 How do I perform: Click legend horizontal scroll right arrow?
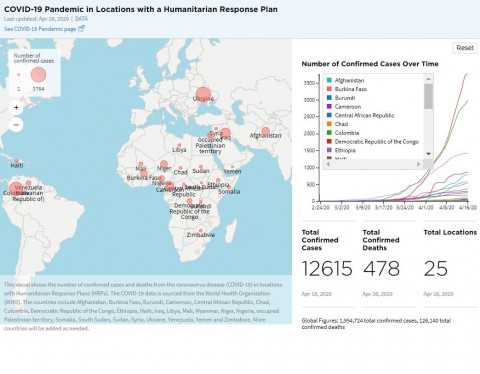tap(418, 164)
